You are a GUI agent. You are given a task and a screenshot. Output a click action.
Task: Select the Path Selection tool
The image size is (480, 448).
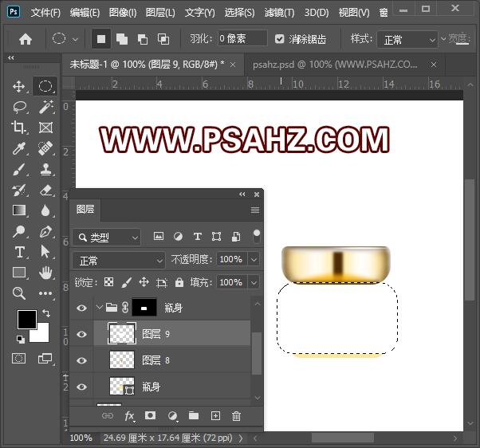point(45,252)
